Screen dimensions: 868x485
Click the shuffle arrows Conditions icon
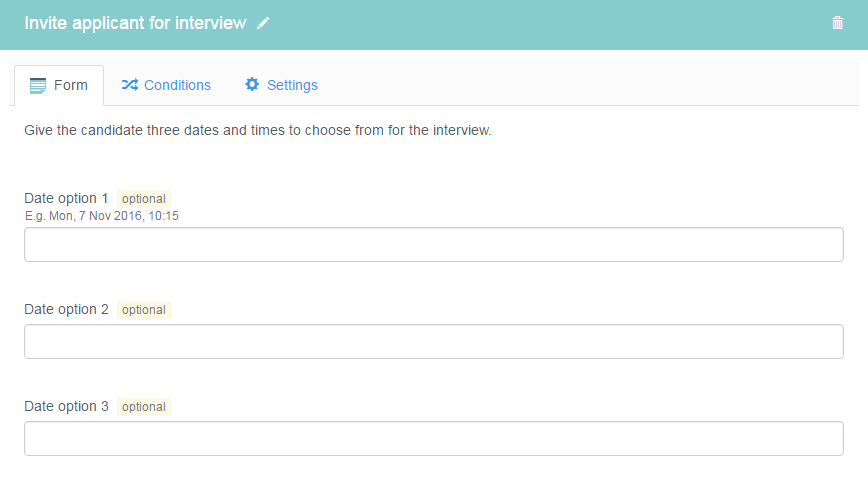tap(130, 85)
